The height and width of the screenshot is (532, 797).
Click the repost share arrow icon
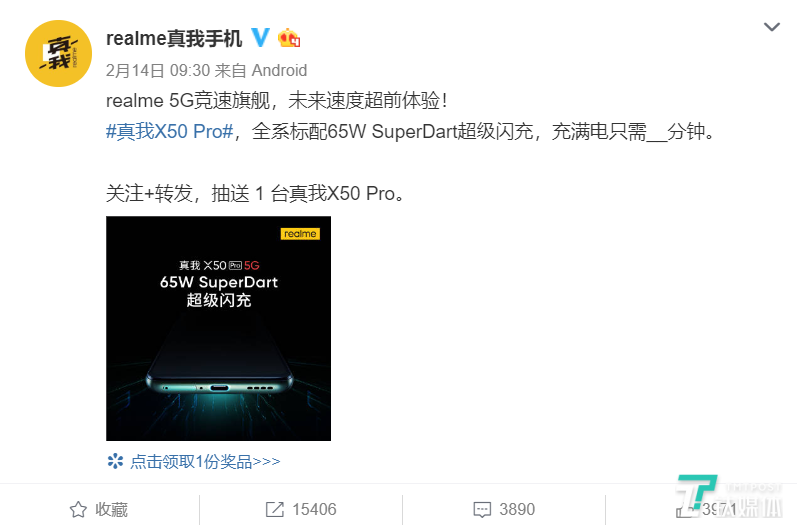[275, 509]
